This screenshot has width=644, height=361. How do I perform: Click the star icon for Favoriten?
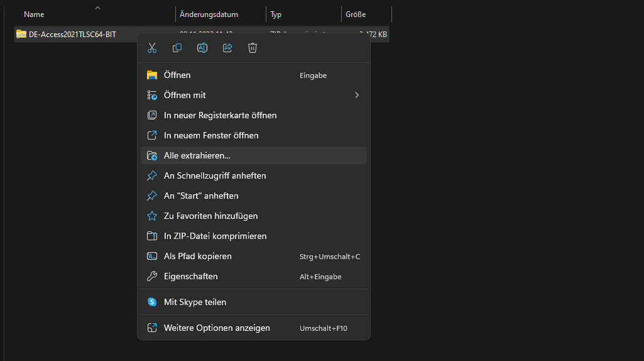coord(152,216)
